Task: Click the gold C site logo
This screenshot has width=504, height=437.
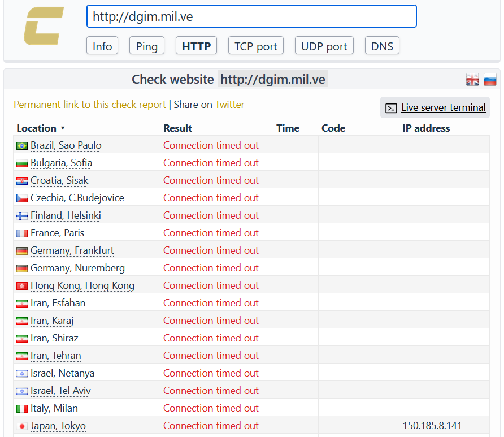Action: [x=44, y=26]
